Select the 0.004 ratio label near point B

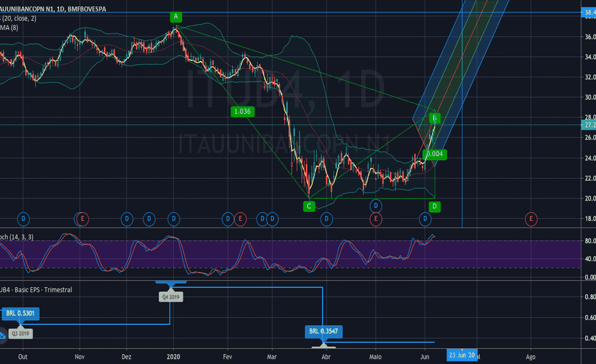point(434,154)
